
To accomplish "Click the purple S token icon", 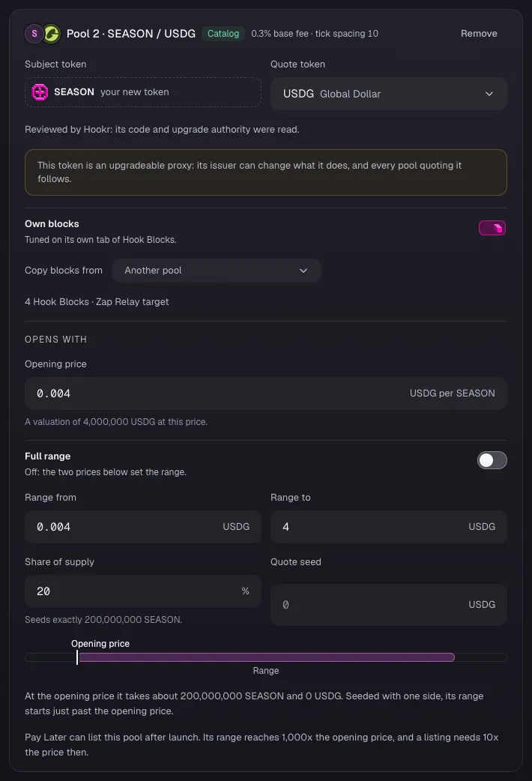I will click(34, 34).
